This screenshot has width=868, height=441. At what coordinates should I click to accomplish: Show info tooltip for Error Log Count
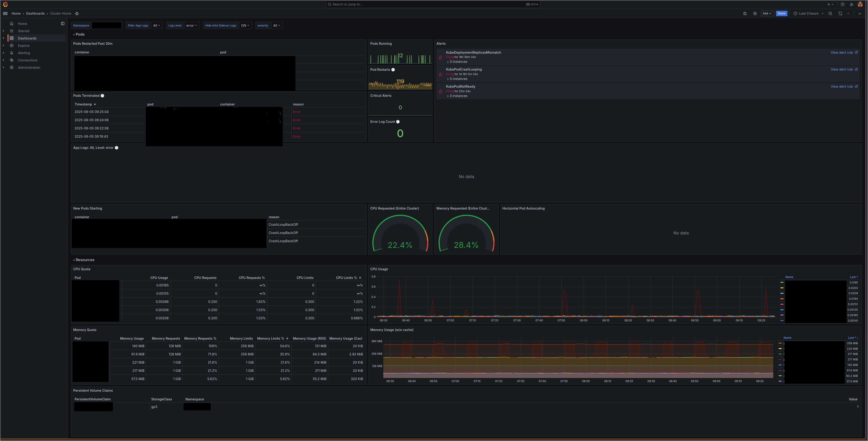tap(398, 122)
